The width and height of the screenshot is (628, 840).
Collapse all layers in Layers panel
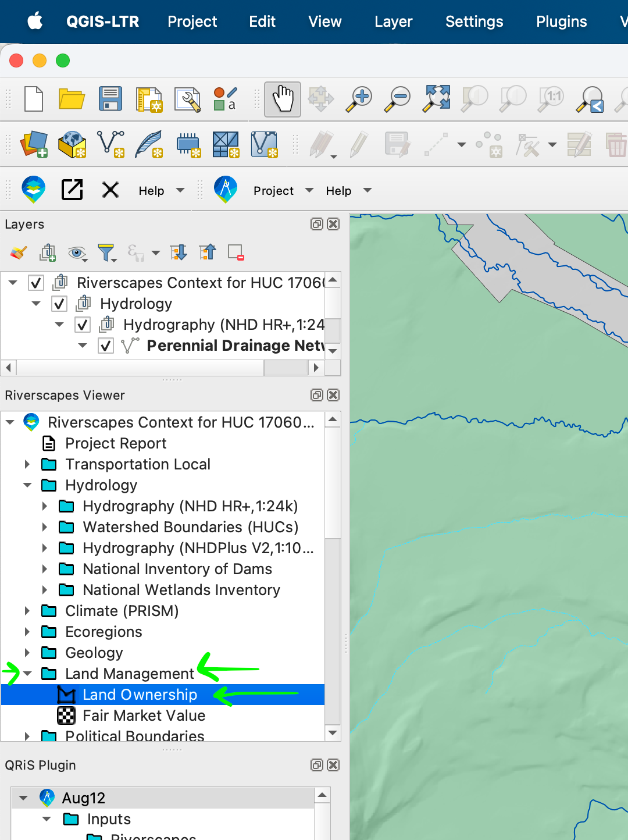(208, 252)
